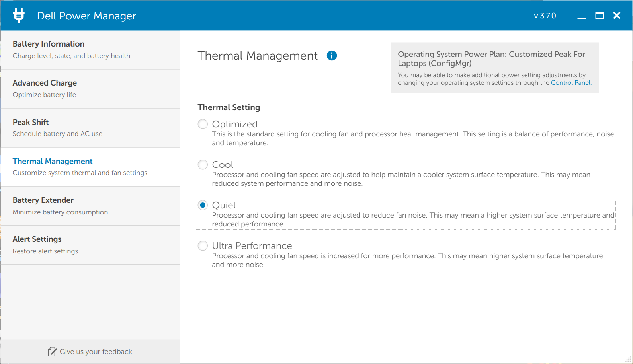Close the Dell Power Manager window
Screen dimensions: 633x364
tap(617, 16)
